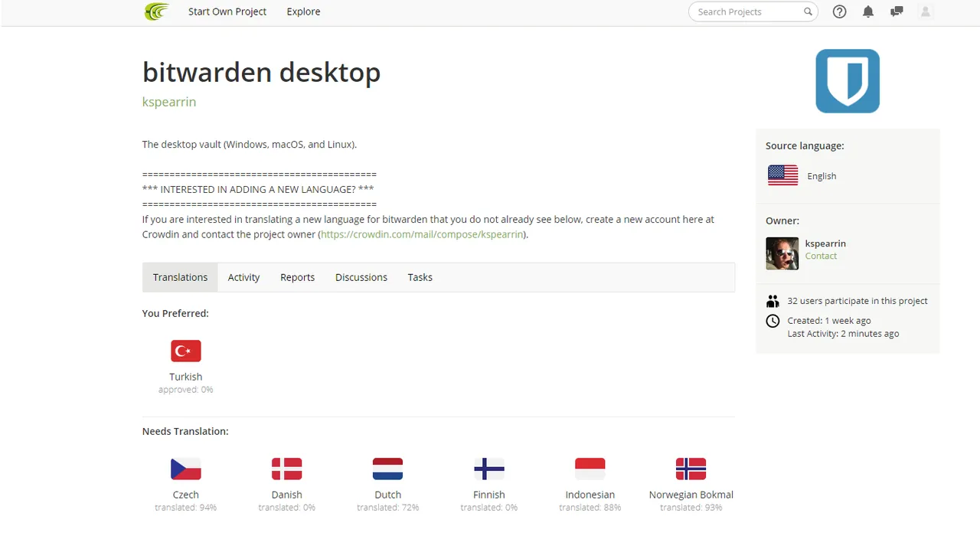This screenshot has height=552, width=980.
Task: Click the English source language flag
Action: point(782,175)
